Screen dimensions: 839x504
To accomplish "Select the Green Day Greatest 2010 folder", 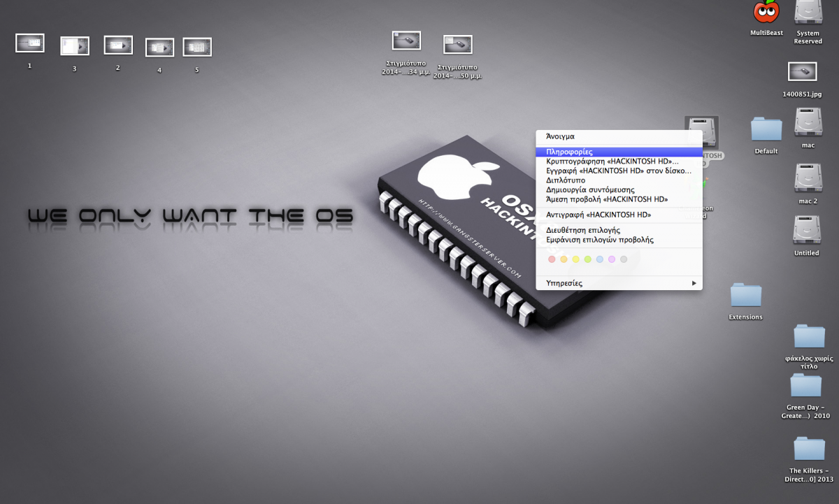I will coord(806,385).
